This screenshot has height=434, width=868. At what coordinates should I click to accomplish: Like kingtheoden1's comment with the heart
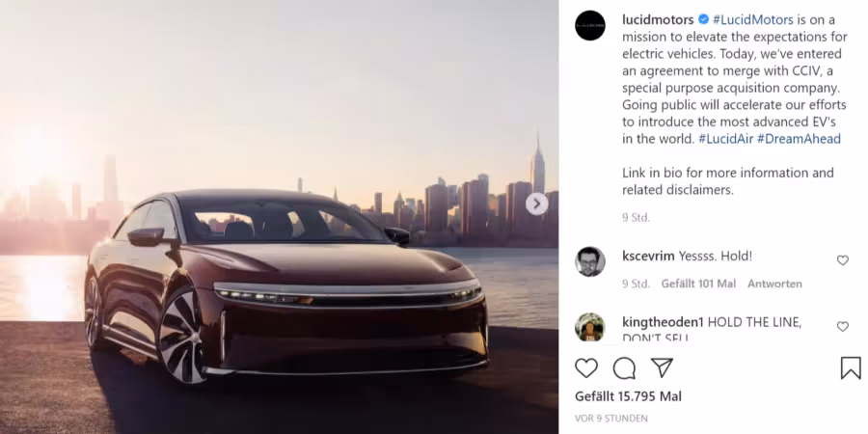[x=843, y=327]
